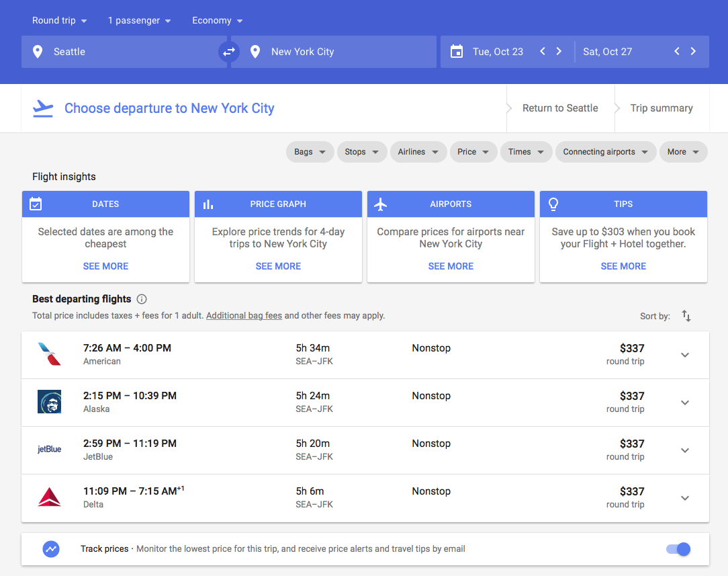Click the New York City location pin icon
This screenshot has width=728, height=576.
[255, 52]
